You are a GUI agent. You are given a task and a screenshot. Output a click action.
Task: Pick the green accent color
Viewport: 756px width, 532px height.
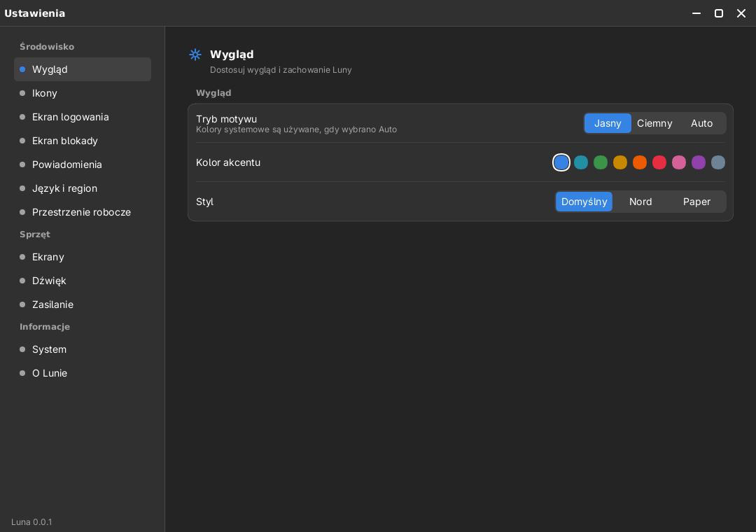pos(601,162)
